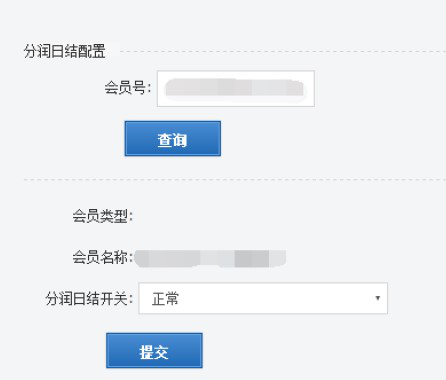Click the 分润日结开关 label
This screenshot has height=380, width=446.
tap(89, 298)
